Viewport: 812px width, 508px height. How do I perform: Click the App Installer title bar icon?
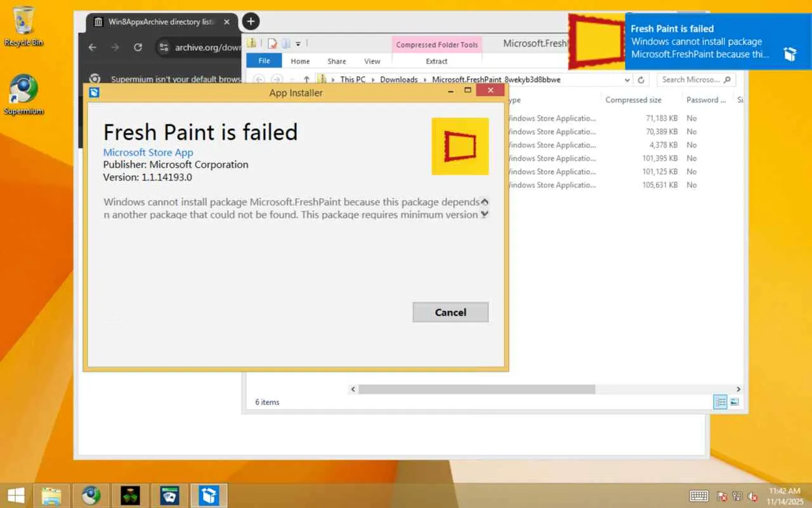coord(94,93)
